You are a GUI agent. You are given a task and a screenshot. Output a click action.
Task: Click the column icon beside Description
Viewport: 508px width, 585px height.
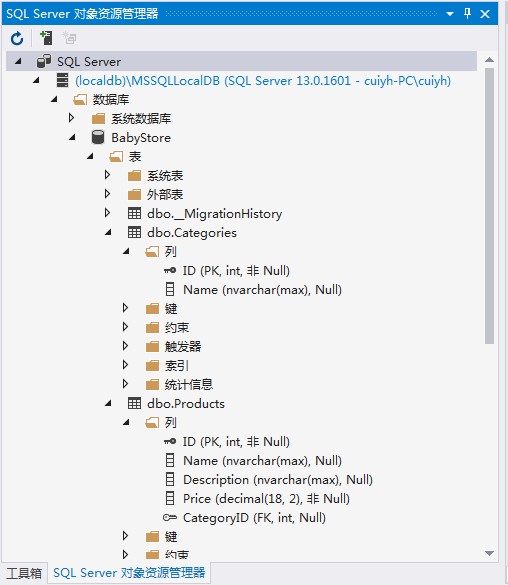point(170,479)
